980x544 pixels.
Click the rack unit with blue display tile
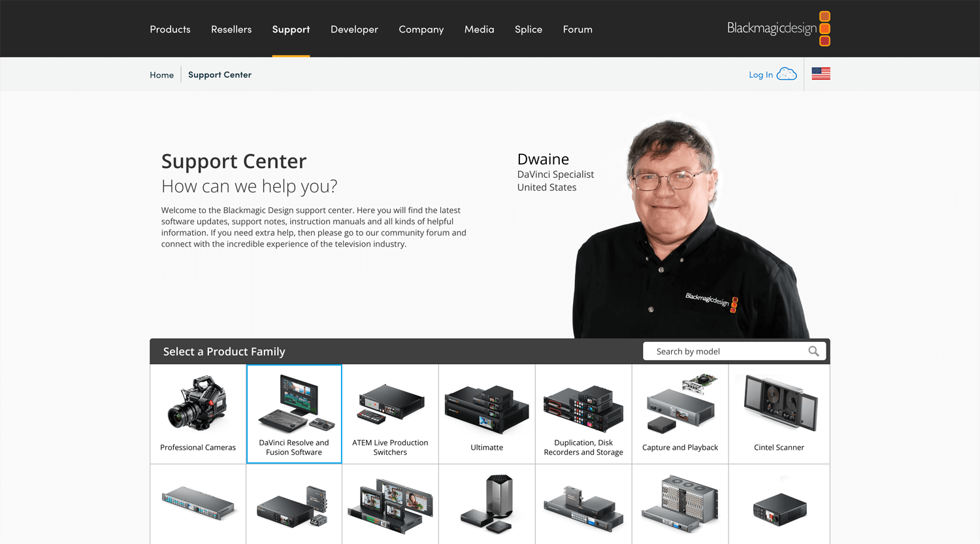[x=583, y=504]
